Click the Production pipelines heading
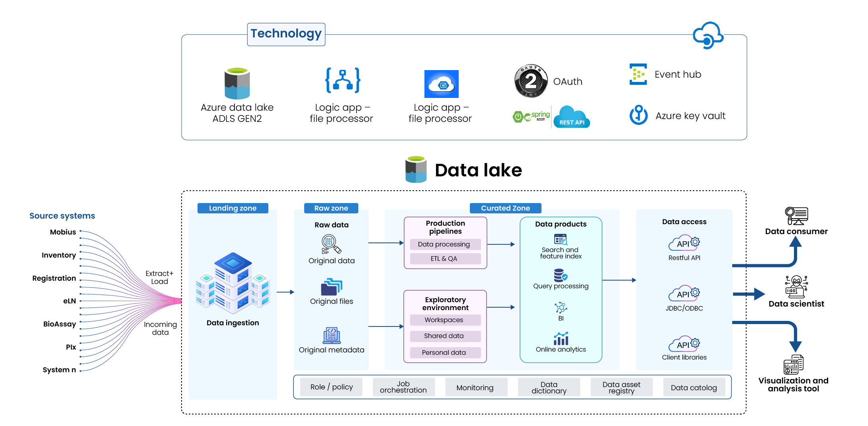 pos(446,227)
